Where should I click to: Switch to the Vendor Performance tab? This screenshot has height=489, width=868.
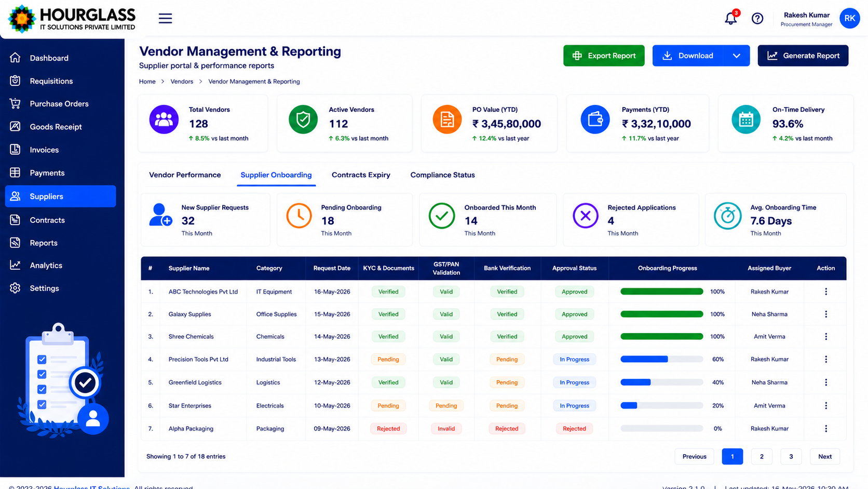[185, 175]
